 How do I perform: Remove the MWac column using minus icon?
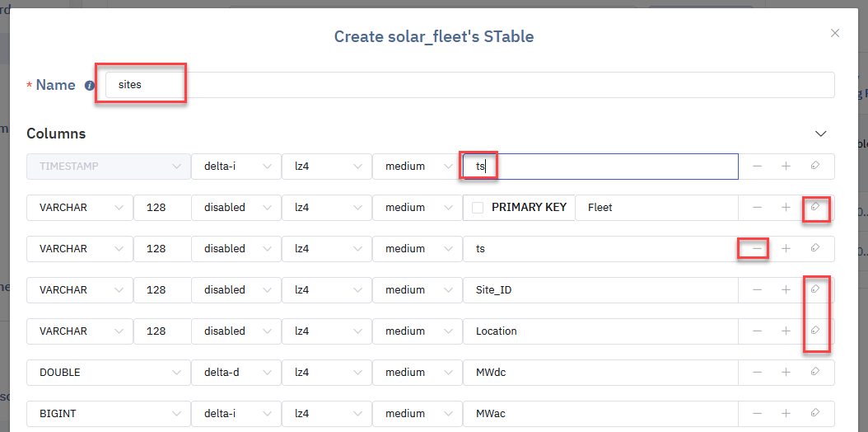pos(757,413)
